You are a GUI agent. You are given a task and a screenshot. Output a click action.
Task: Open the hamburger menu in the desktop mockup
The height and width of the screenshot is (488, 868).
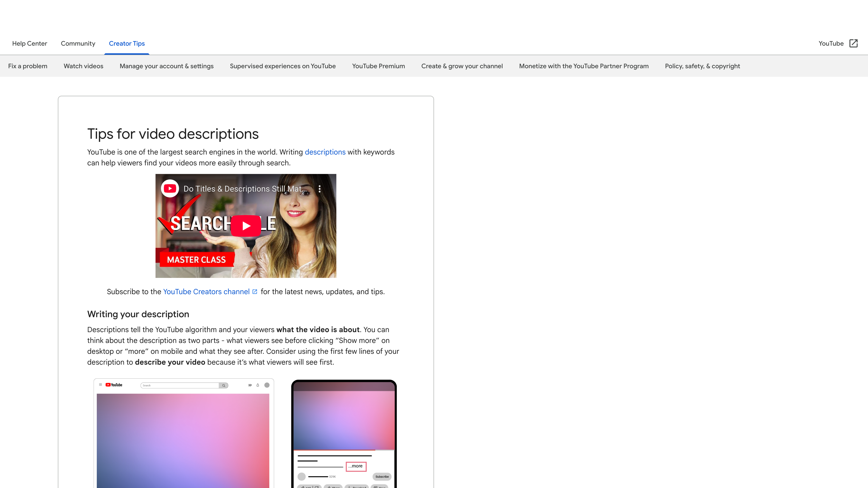[x=100, y=385]
